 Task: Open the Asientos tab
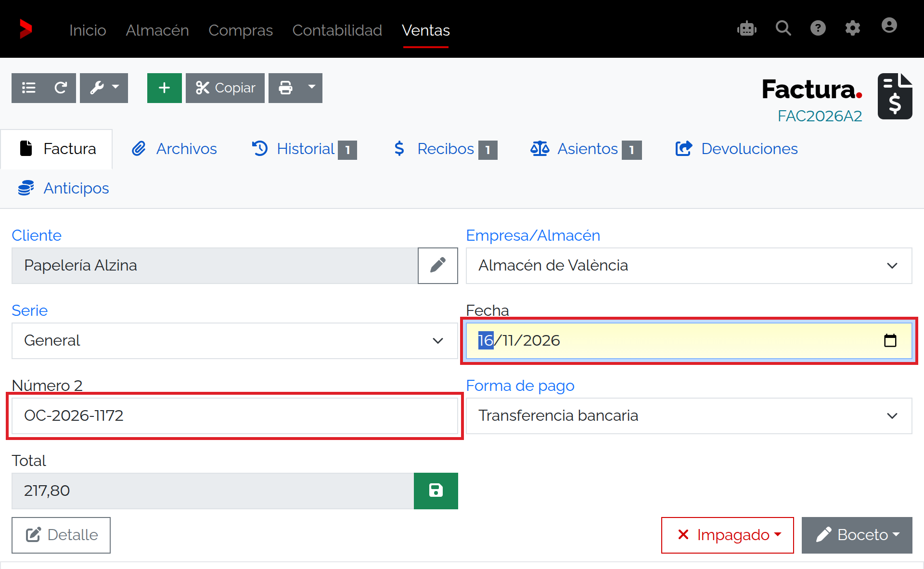tap(586, 149)
